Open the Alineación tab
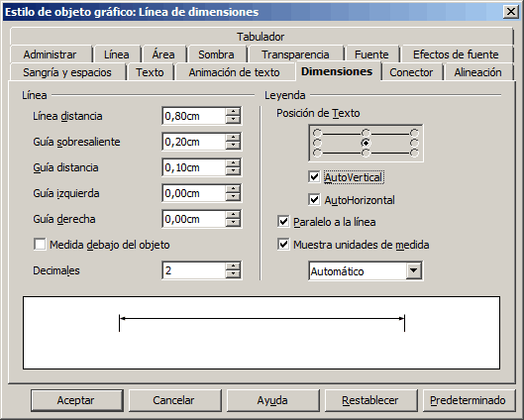This screenshot has width=524, height=420. coord(477,72)
